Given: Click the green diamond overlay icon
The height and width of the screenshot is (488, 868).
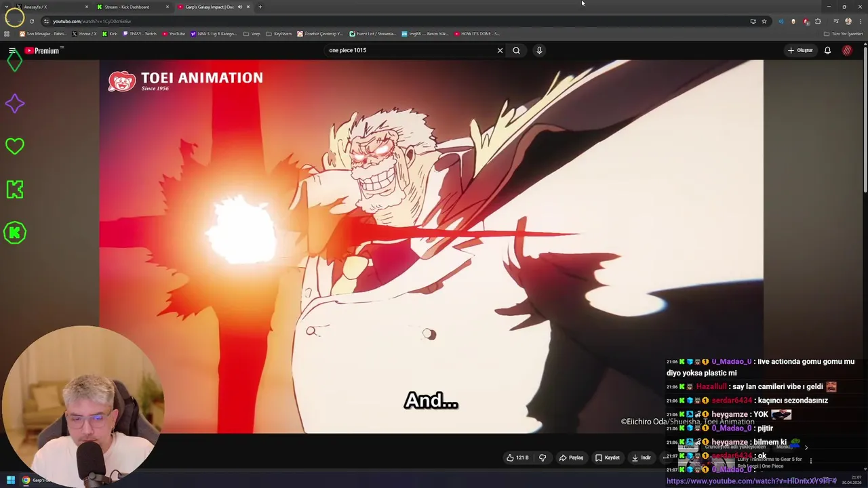Looking at the screenshot, I should coord(14,62).
